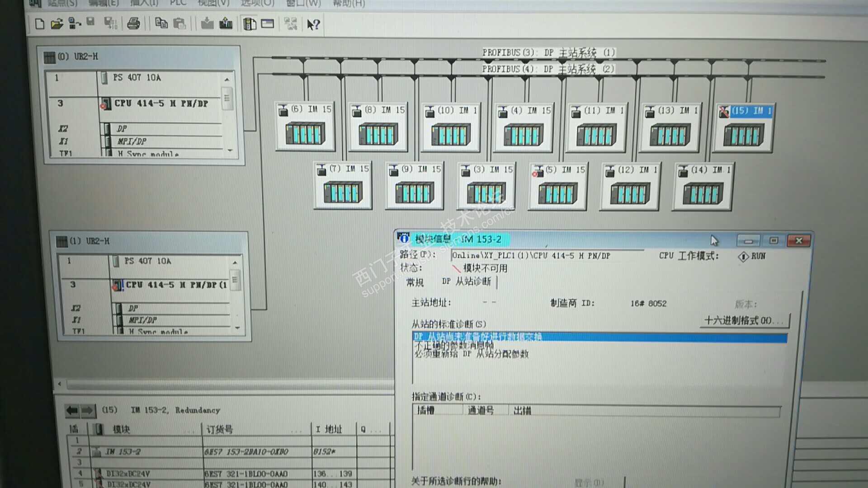Toggle the hardware catalog toolbar icon

pos(250,23)
